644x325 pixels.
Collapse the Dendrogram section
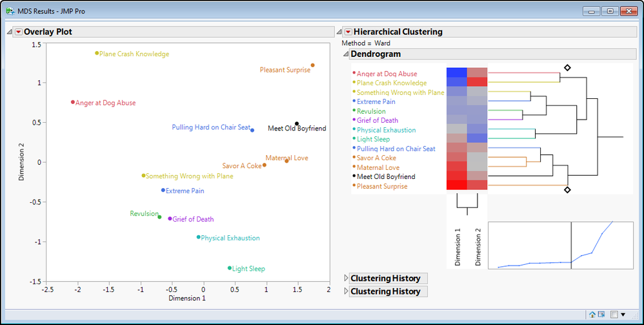coord(346,54)
